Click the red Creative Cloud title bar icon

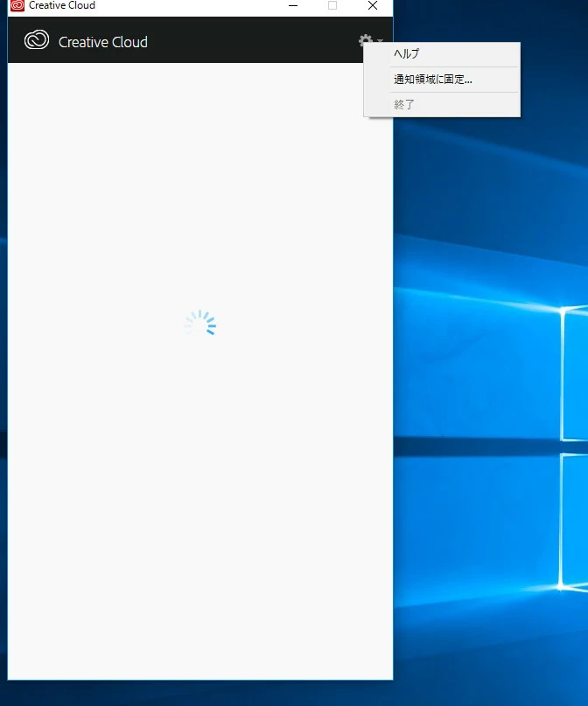[x=17, y=5]
